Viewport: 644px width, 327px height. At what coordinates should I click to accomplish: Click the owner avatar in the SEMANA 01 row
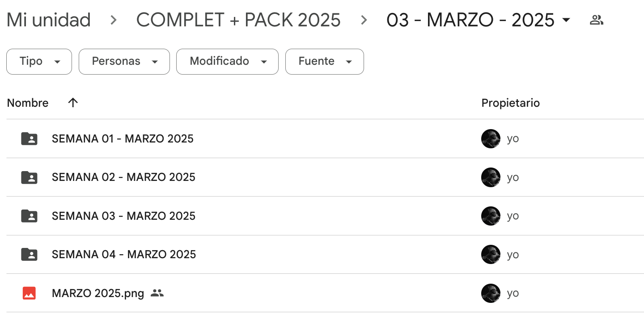491,138
